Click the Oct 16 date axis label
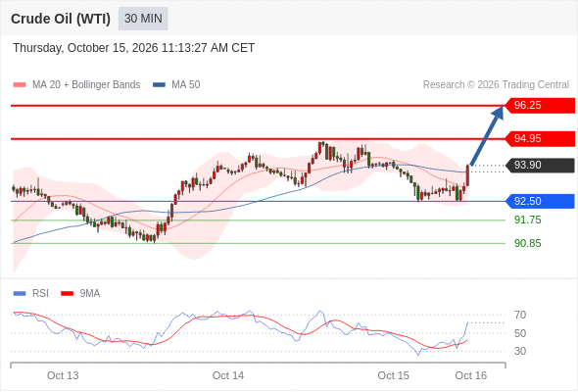Image resolution: width=578 pixels, height=392 pixels. (x=471, y=375)
